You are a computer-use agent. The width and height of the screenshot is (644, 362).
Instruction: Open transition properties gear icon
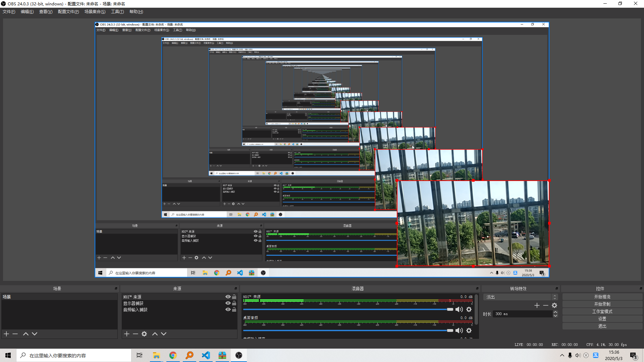554,305
